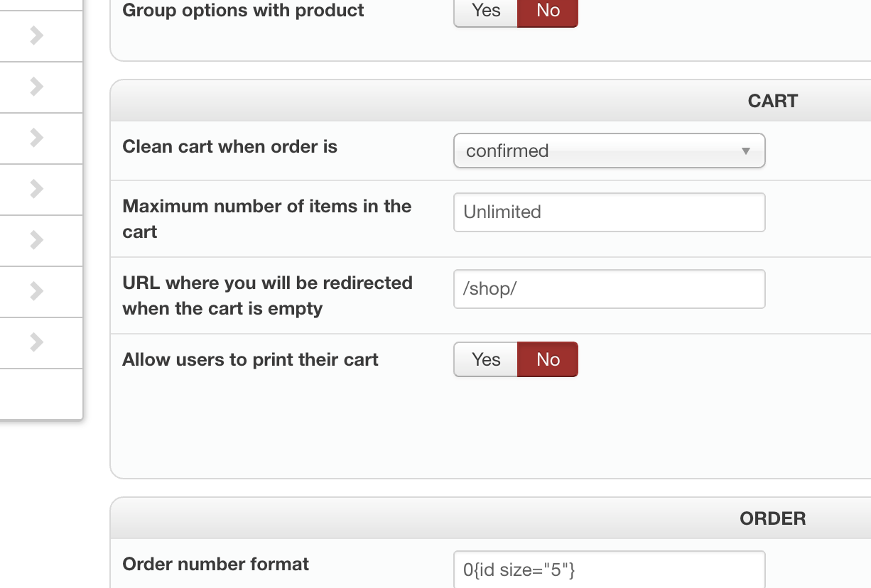Open the fourth chevron row in the sidebar
The image size is (871, 588).
[37, 189]
